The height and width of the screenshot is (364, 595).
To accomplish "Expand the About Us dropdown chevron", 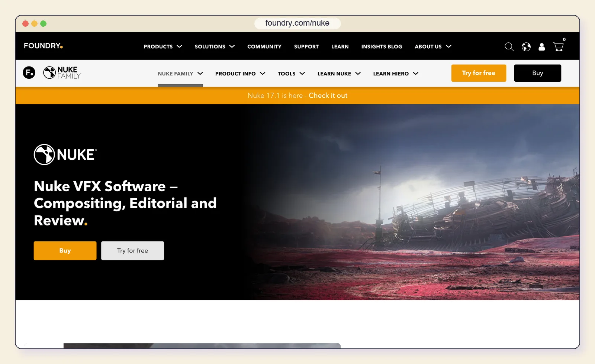I will click(448, 46).
